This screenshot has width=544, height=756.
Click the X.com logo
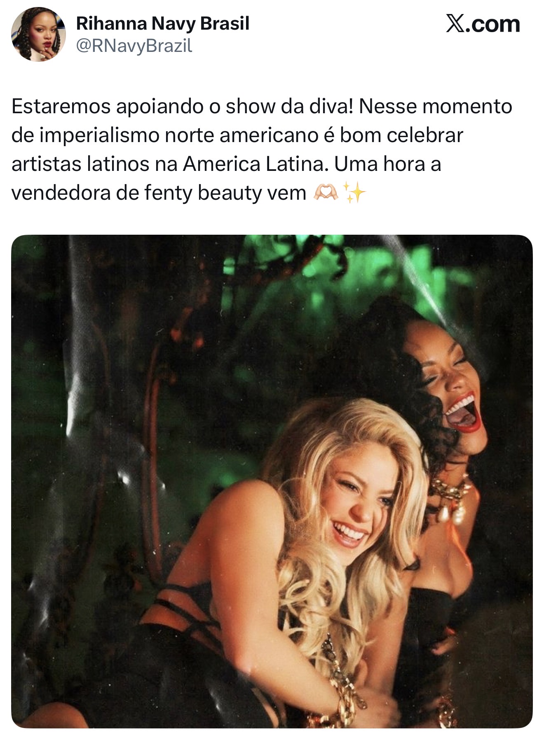click(483, 24)
